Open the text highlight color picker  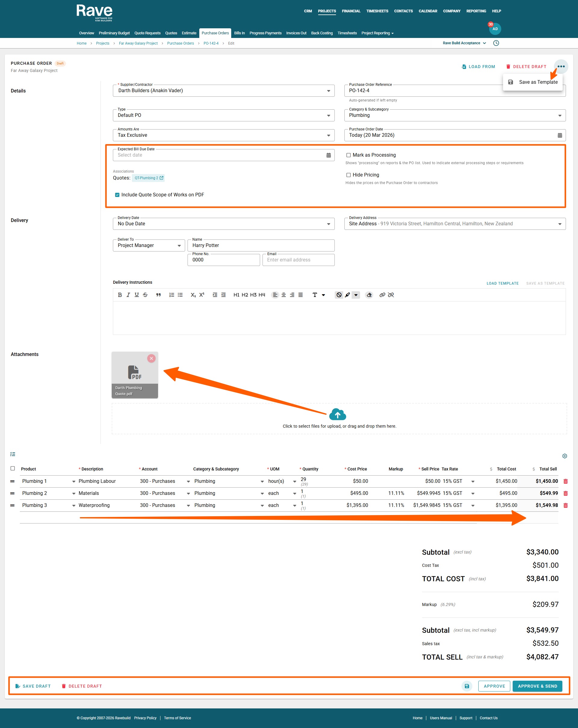pos(356,295)
